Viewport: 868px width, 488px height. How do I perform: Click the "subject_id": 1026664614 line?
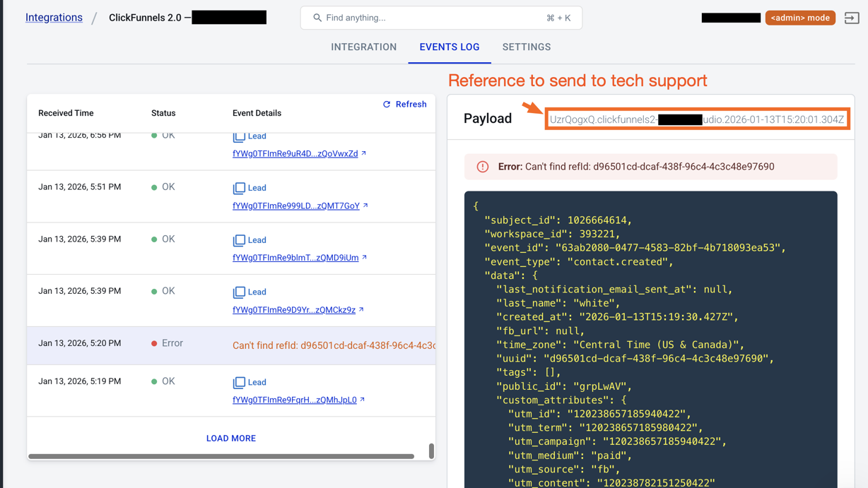pos(558,220)
